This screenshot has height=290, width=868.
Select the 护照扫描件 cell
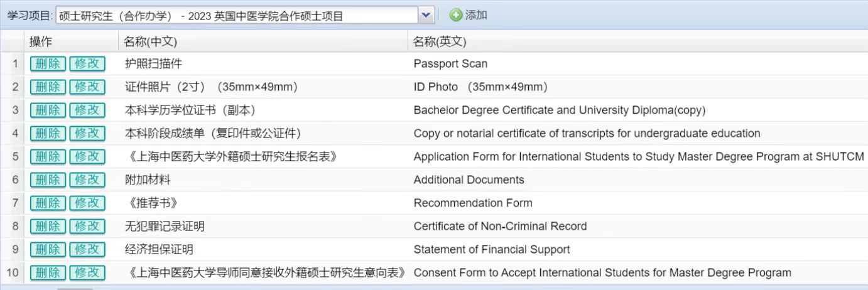coord(263,63)
